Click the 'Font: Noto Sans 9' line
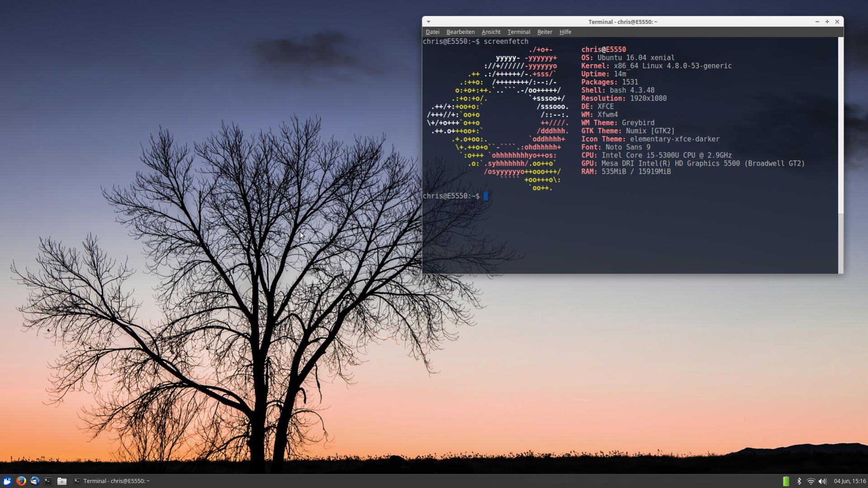This screenshot has width=868, height=488. [x=616, y=147]
